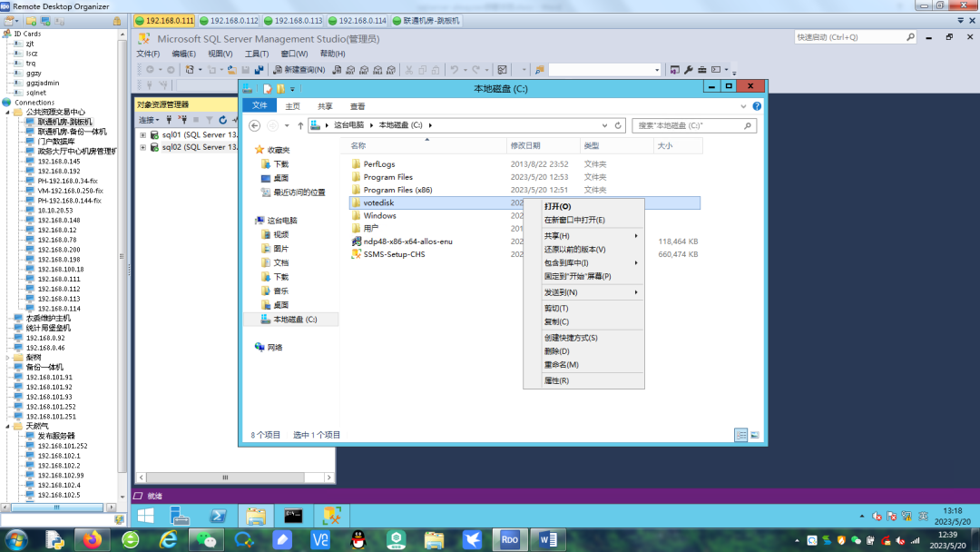The width and height of the screenshot is (980, 552).
Task: Click the Explorer back navigation arrow
Action: pyautogui.click(x=254, y=125)
